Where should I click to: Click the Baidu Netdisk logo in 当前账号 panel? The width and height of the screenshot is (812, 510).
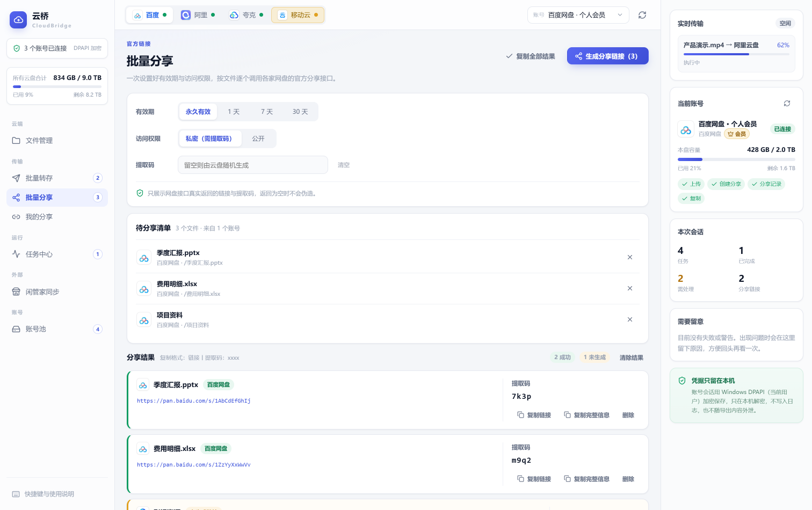pos(686,129)
